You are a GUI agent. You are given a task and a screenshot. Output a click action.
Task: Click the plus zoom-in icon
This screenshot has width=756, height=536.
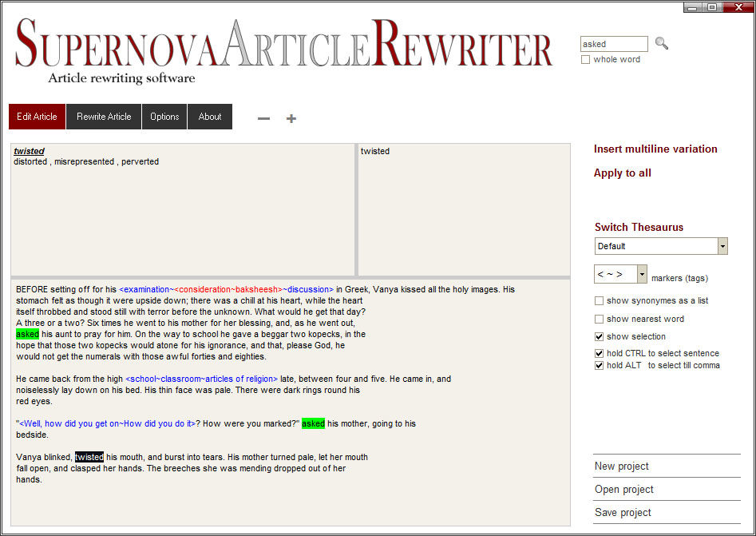(x=291, y=118)
